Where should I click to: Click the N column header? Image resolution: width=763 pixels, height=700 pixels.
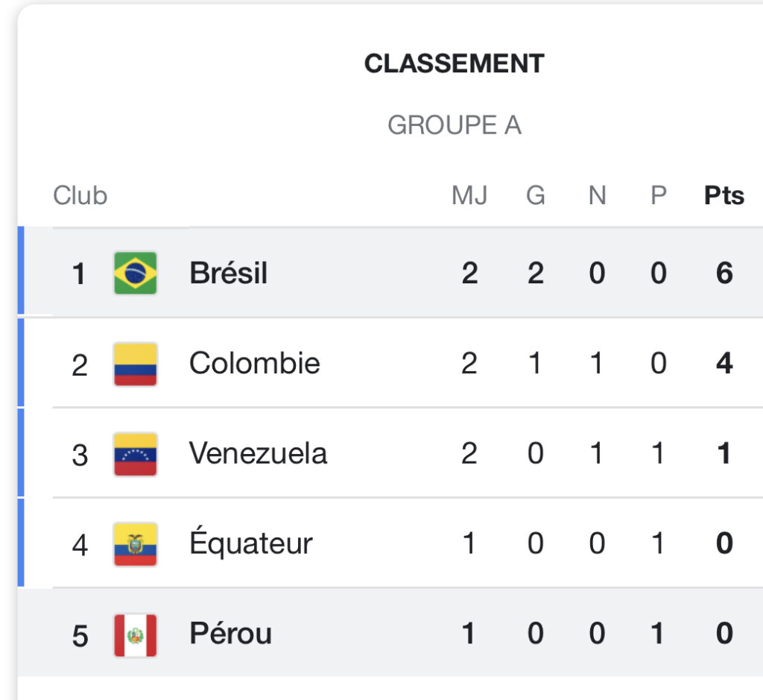[x=597, y=195]
